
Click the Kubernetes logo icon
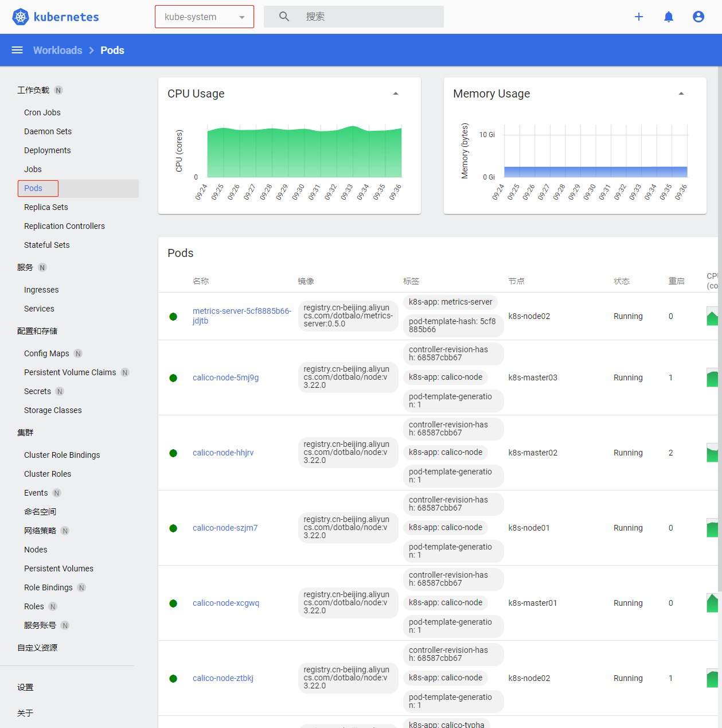(x=21, y=17)
